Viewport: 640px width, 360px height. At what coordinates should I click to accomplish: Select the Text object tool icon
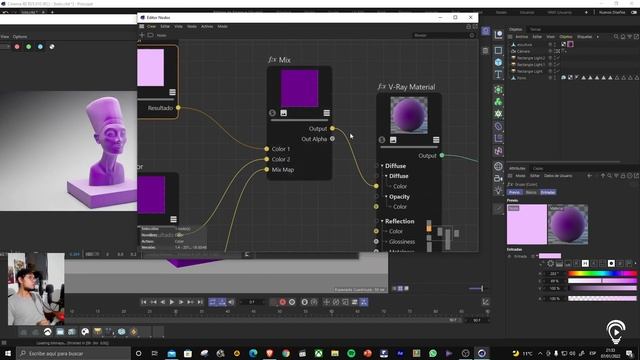(x=498, y=75)
